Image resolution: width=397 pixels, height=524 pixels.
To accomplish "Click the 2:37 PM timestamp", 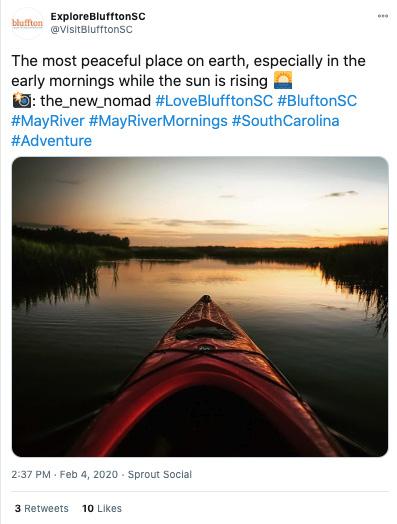I will (x=31, y=475).
